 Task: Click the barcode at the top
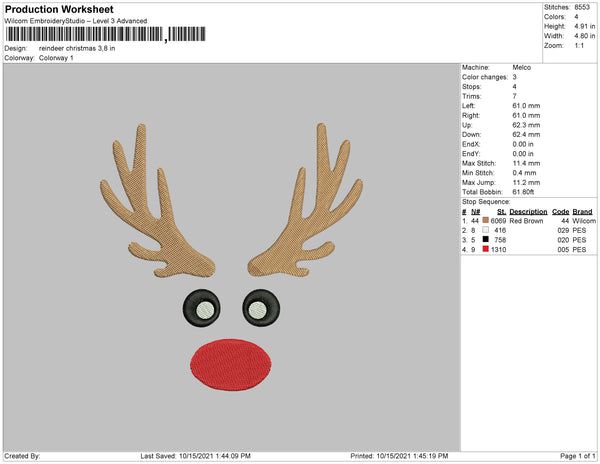[x=106, y=34]
